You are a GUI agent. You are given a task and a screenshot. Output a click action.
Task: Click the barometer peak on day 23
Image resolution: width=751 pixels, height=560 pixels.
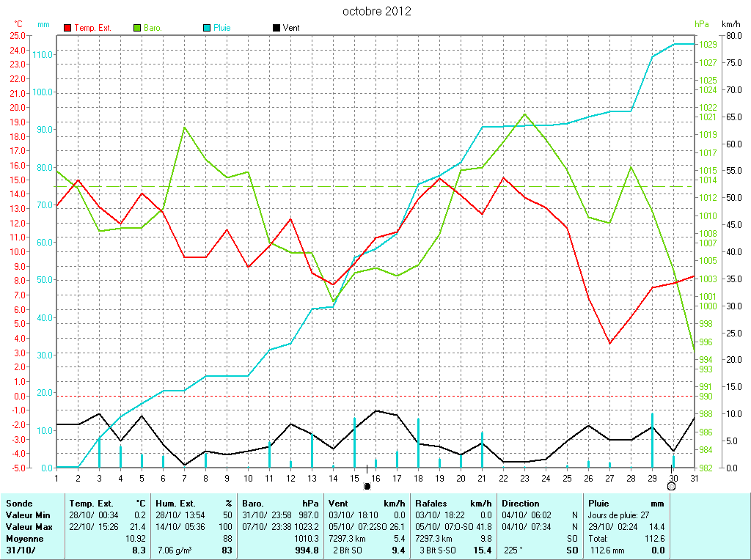[524, 114]
